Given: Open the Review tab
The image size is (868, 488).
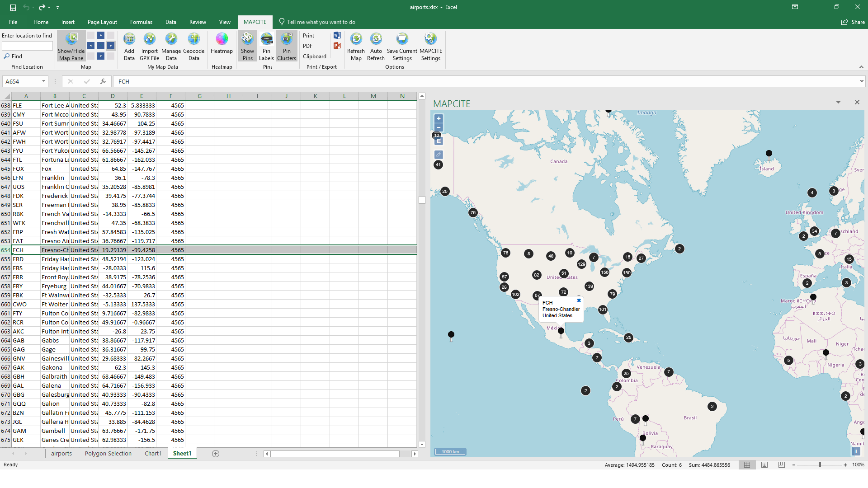Looking at the screenshot, I should point(198,22).
